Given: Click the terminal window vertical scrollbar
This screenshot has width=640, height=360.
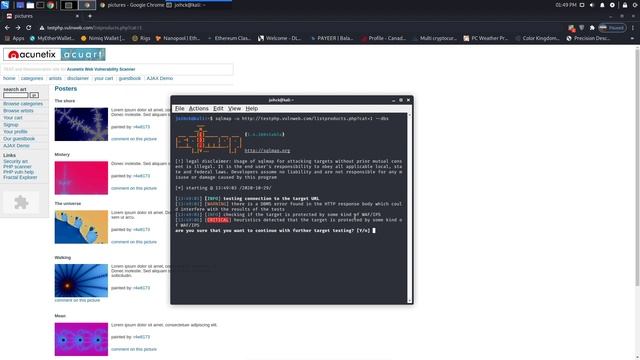Looking at the screenshot, I should pos(409,208).
